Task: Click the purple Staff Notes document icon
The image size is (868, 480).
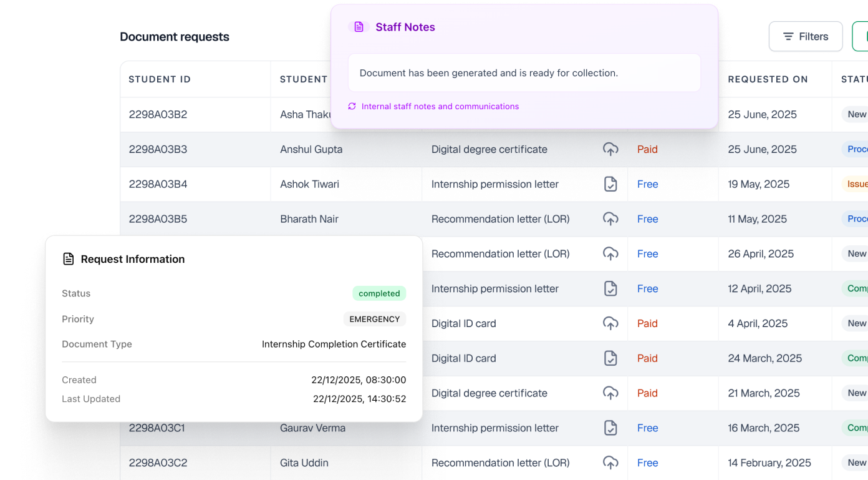Action: [359, 27]
